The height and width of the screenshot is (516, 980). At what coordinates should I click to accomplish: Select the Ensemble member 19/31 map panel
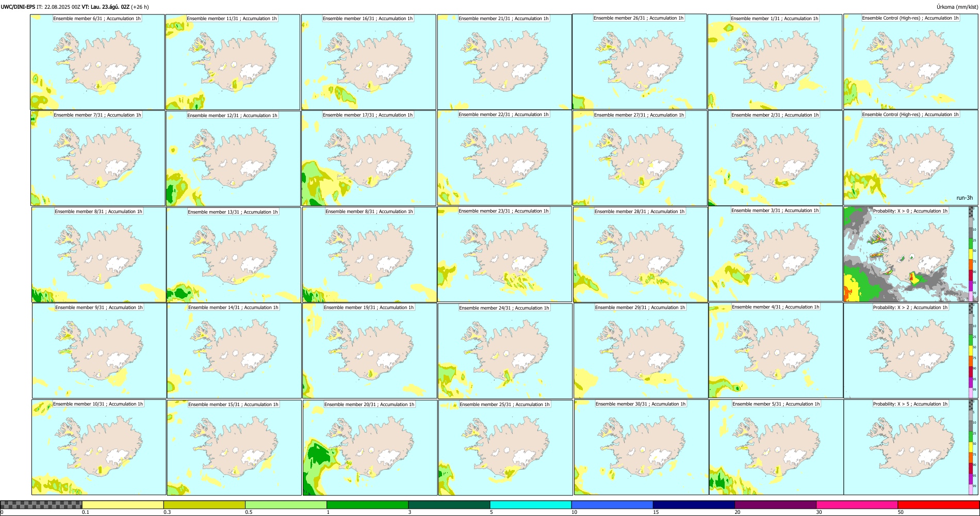click(370, 351)
